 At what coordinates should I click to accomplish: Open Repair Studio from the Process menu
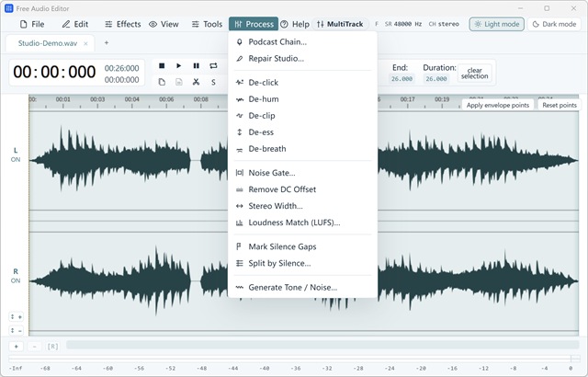(302, 59)
